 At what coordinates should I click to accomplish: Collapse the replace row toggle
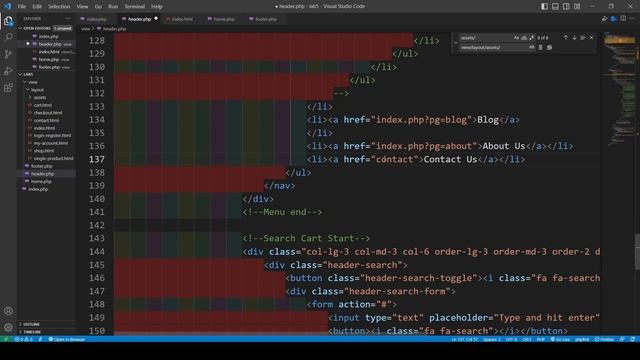click(456, 42)
